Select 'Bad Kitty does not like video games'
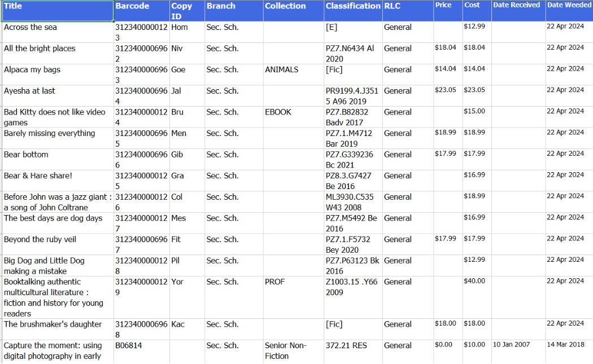This screenshot has height=364, width=593. pos(58,117)
